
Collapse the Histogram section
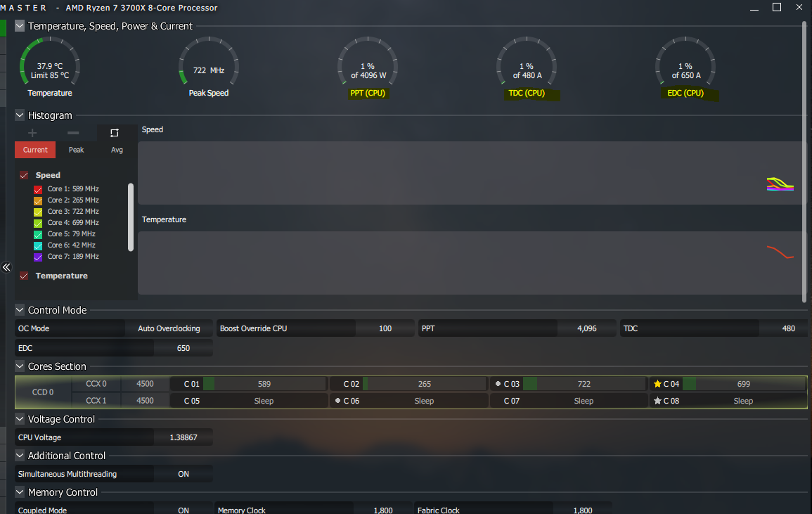pyautogui.click(x=20, y=115)
